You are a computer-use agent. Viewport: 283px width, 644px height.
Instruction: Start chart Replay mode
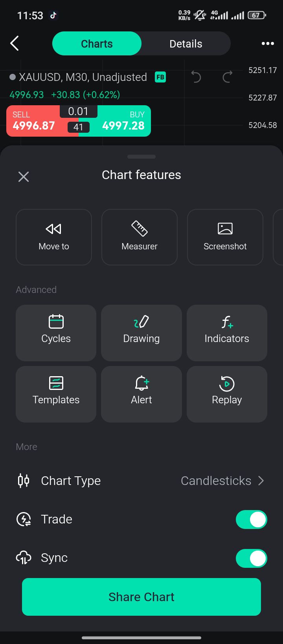pyautogui.click(x=227, y=394)
